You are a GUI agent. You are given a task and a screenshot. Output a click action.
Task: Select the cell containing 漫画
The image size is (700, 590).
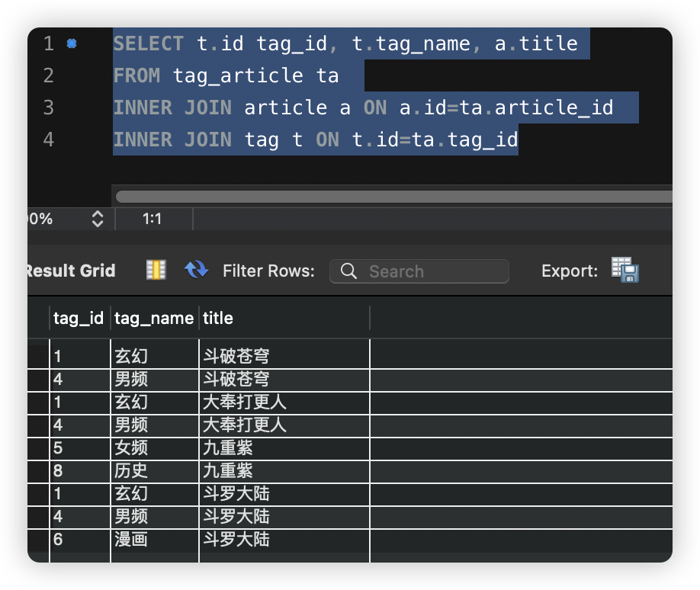pos(131,540)
